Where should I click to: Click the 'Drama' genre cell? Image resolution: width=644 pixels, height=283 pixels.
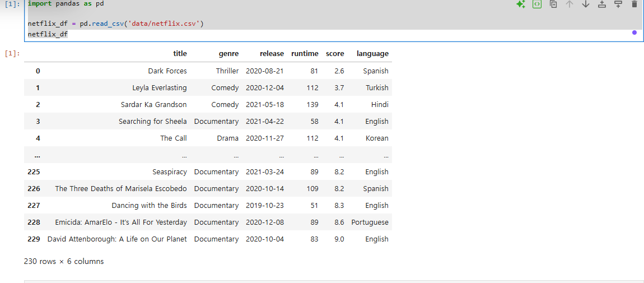(x=227, y=138)
